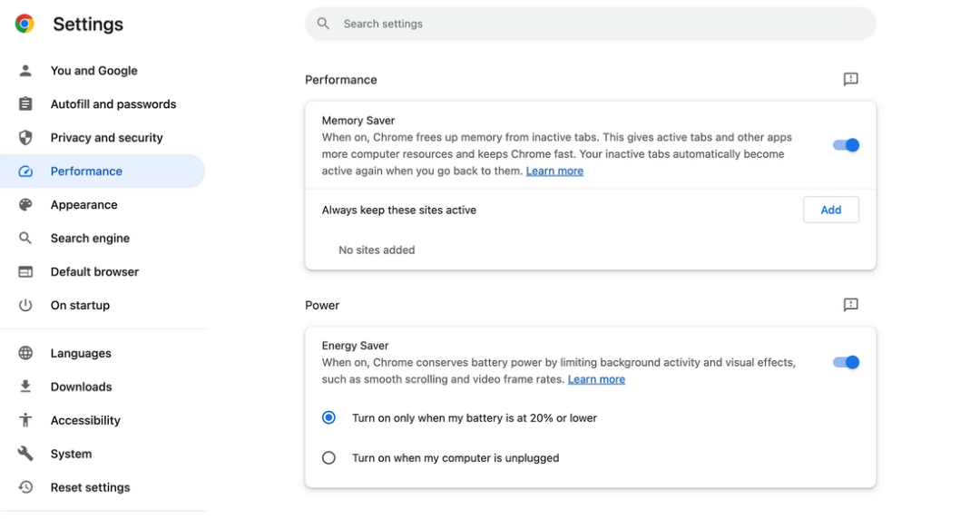This screenshot has height=519, width=980.
Task: Open the Languages settings section
Action: (x=81, y=354)
